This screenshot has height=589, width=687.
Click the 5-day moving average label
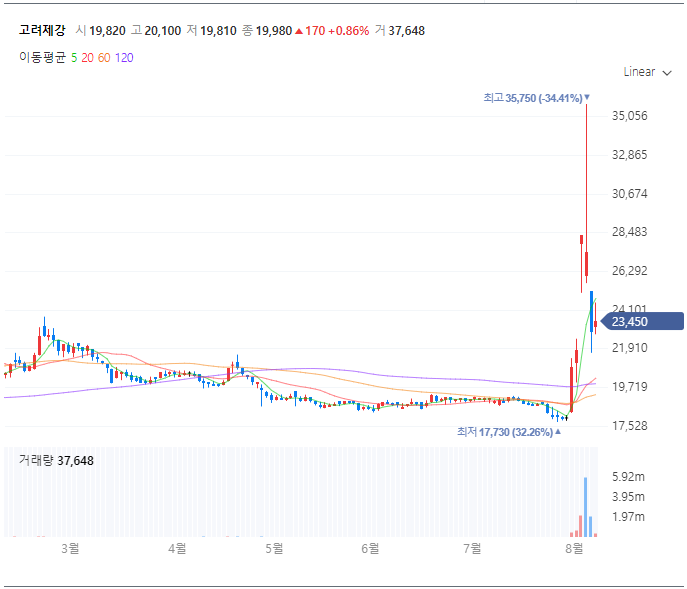(x=74, y=58)
